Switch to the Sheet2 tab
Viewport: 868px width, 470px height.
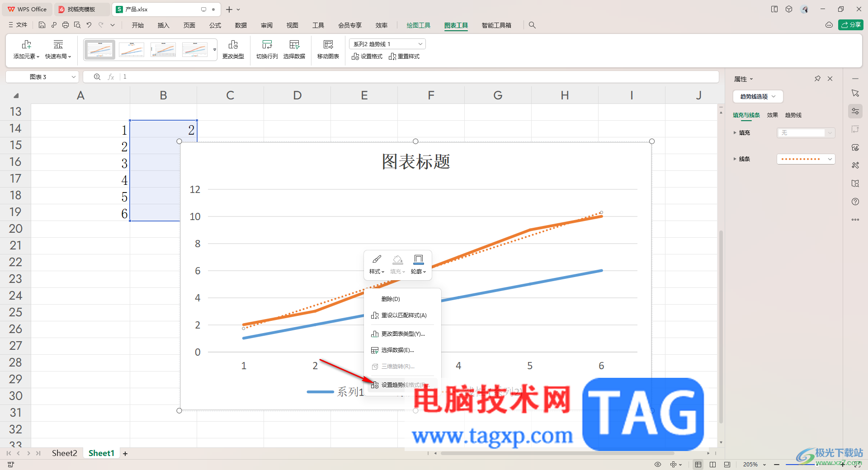[x=64, y=453]
